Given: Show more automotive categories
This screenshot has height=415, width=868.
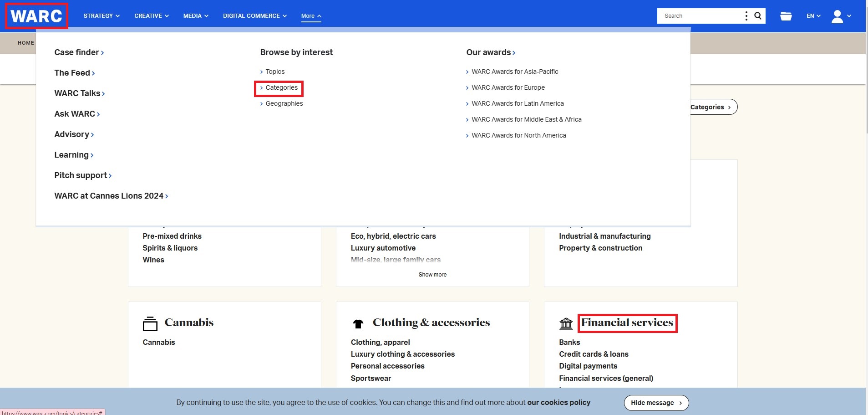Looking at the screenshot, I should tap(432, 275).
